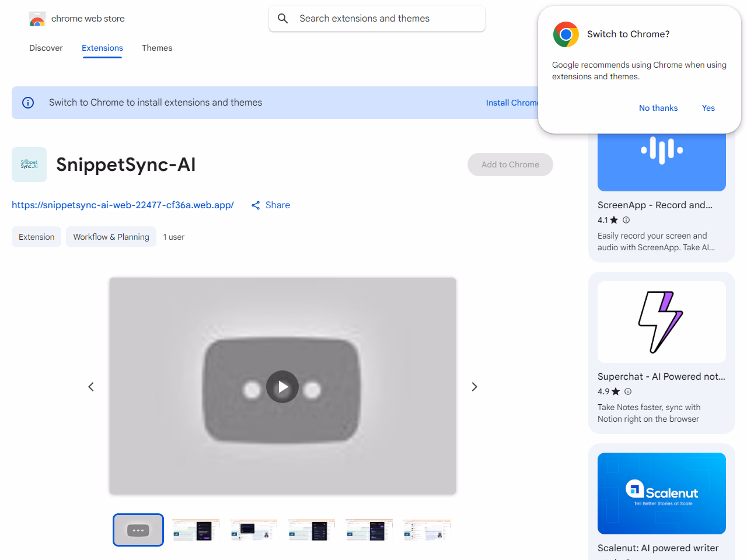Select the first video thumbnail
The image size is (747, 560).
[x=138, y=530]
